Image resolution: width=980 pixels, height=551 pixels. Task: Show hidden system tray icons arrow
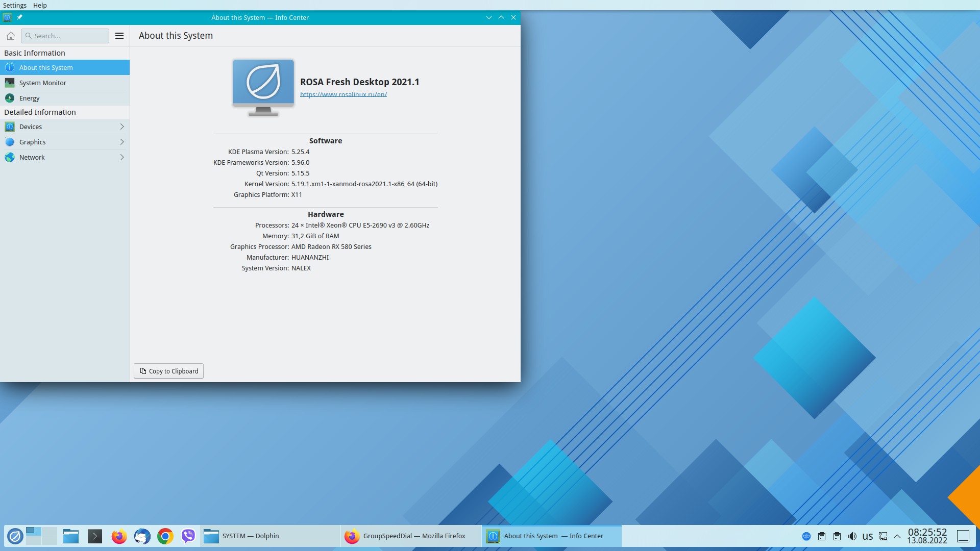coord(897,536)
